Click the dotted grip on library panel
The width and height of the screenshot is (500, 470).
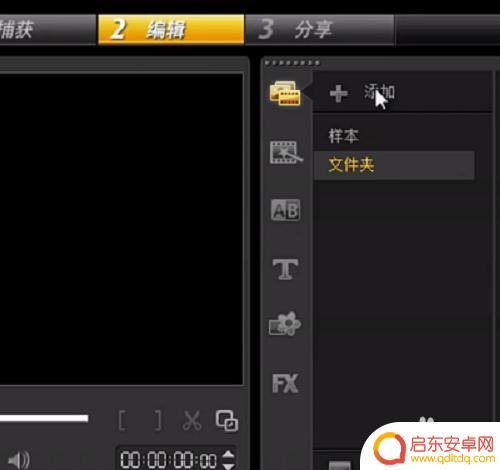(x=292, y=63)
